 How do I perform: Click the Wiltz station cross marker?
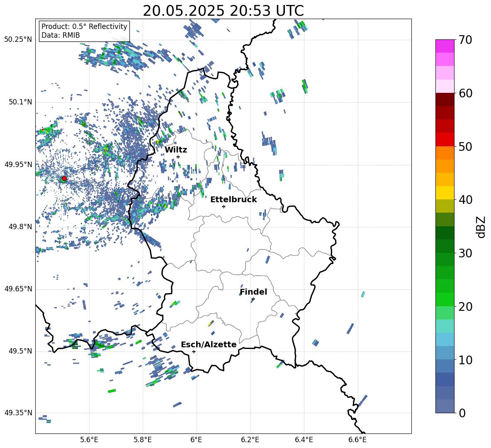pos(178,157)
